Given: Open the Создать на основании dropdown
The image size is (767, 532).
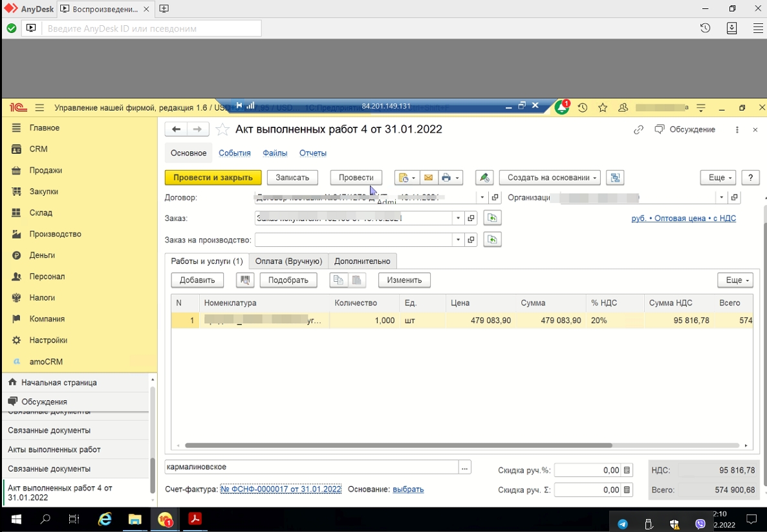Looking at the screenshot, I should point(549,178).
